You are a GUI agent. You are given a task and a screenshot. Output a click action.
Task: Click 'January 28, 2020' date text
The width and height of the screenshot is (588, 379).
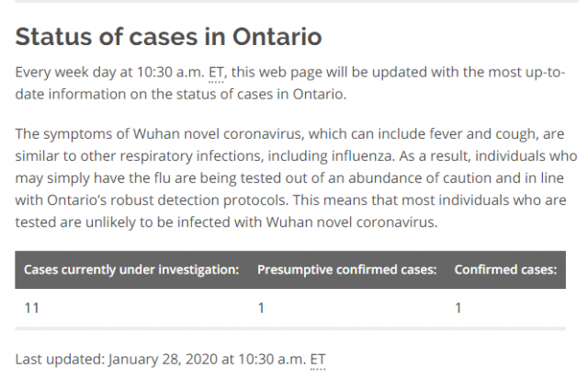pyautogui.click(x=164, y=360)
